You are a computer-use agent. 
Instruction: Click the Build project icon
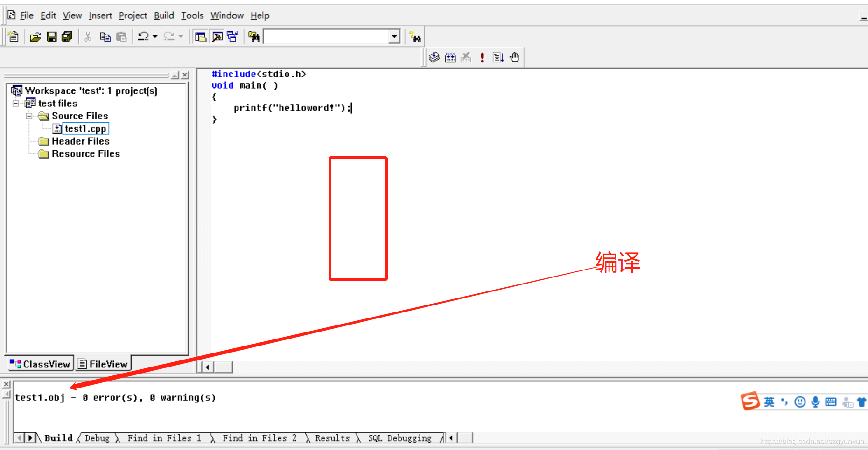450,57
